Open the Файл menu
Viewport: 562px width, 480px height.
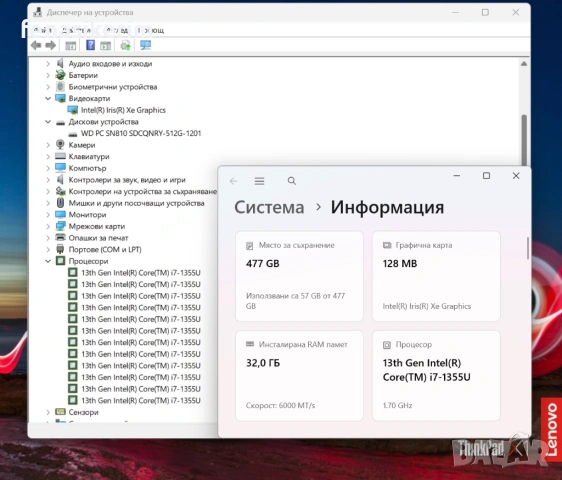(x=43, y=30)
